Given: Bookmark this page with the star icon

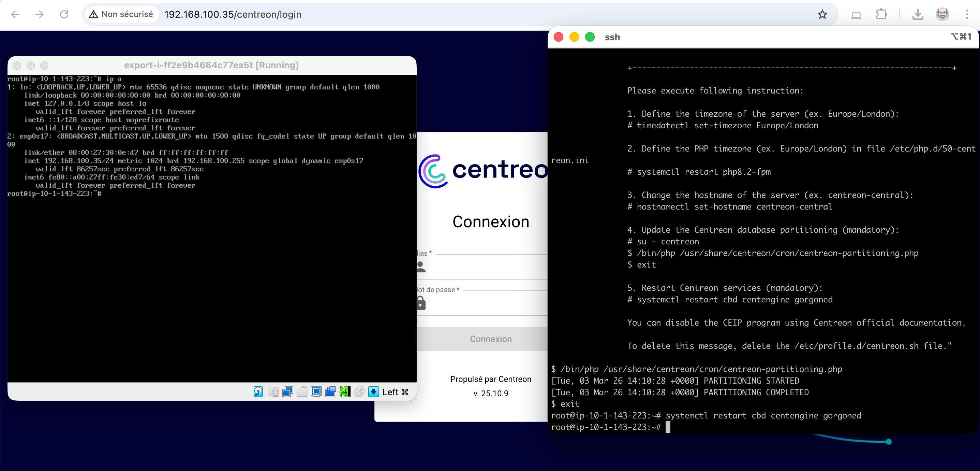Looking at the screenshot, I should point(822,14).
